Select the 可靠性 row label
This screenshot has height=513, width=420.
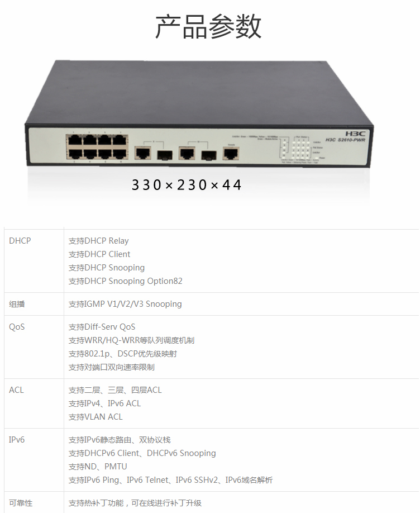(21, 503)
